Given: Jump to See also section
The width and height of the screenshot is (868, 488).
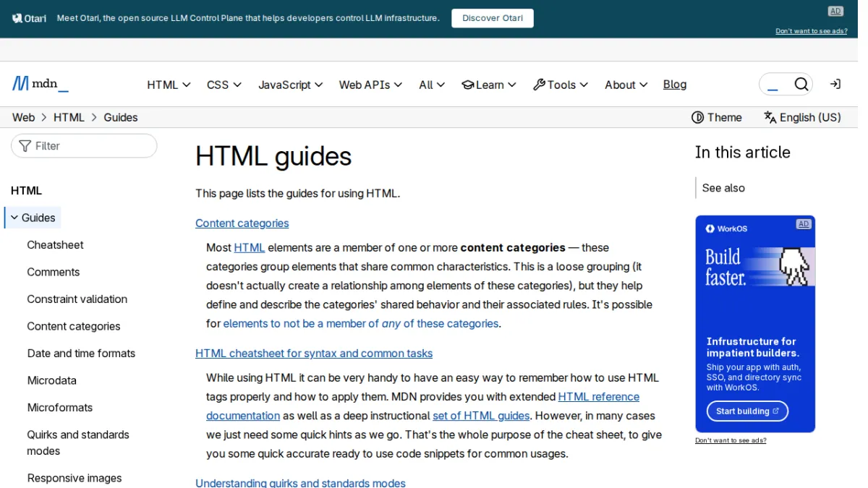Looking at the screenshot, I should (723, 188).
